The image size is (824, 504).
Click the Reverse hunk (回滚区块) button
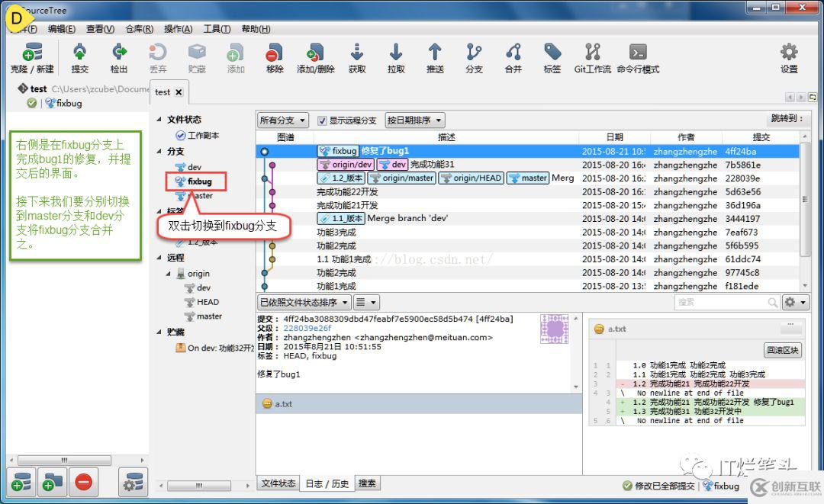(x=783, y=350)
